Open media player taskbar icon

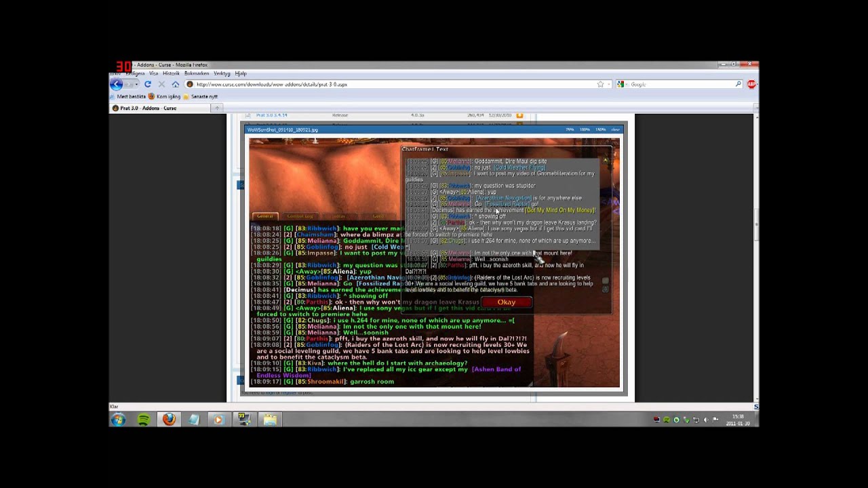click(218, 420)
